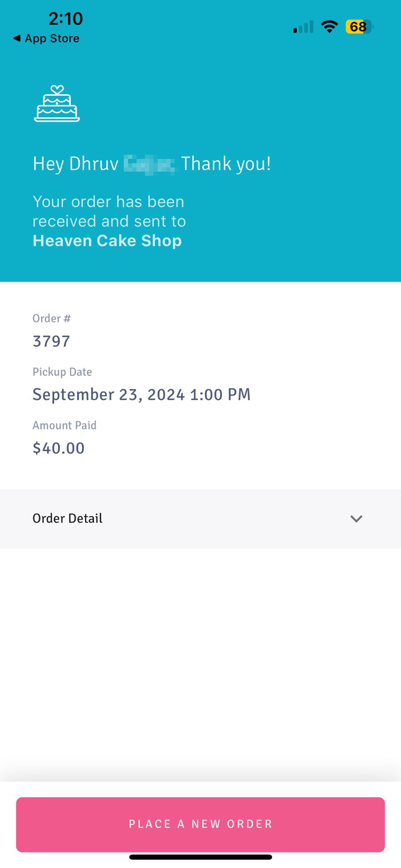The width and height of the screenshot is (401, 868).
Task: Tap the home indicator bar
Action: click(200, 857)
